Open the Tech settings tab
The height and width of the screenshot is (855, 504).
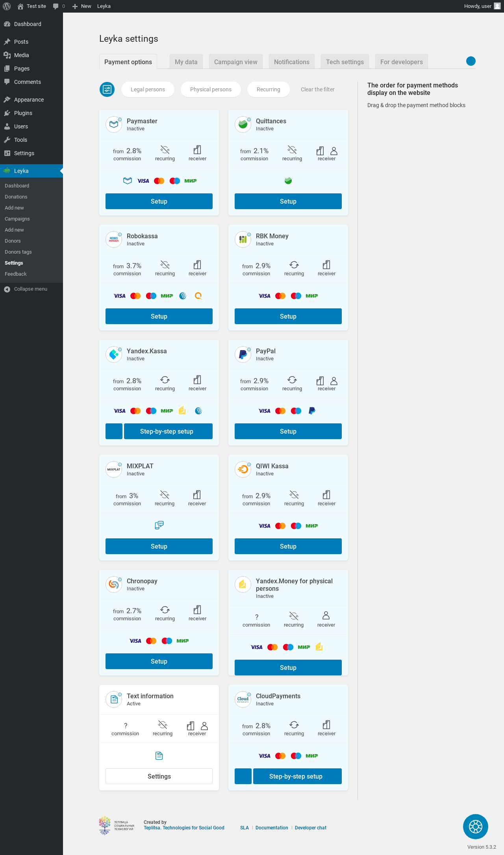(x=345, y=62)
